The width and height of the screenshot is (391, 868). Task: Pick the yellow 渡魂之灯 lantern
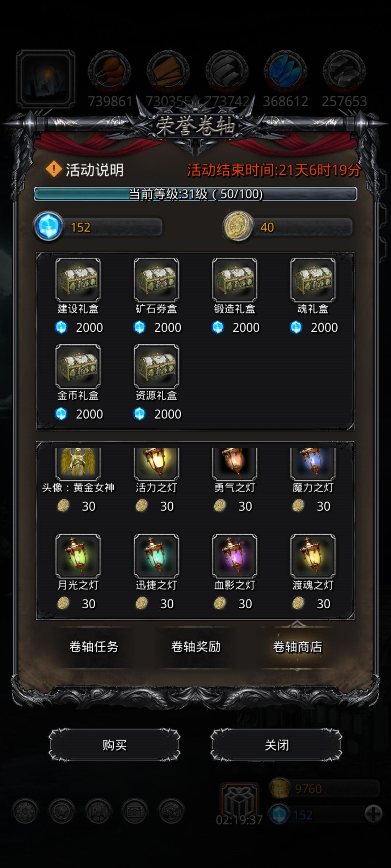[313, 556]
